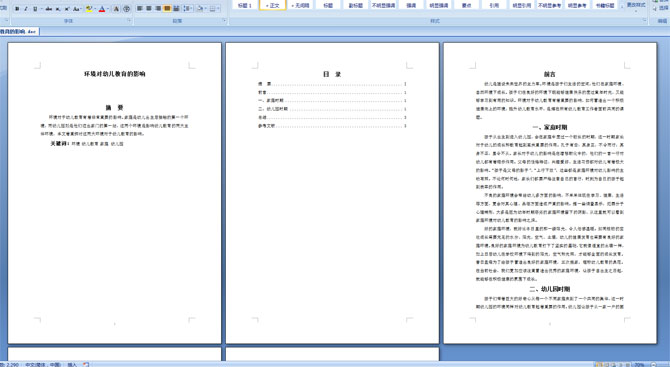Apply the 正文 style
The height and width of the screenshot is (367, 670).
(x=272, y=5)
